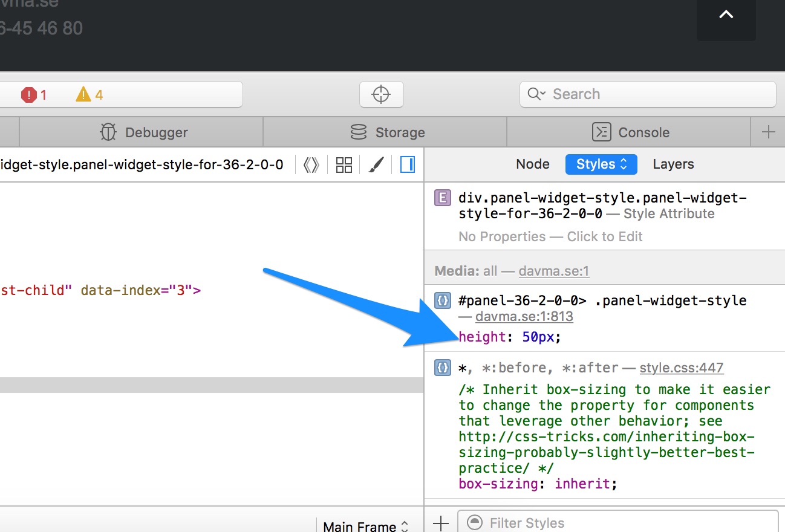Click the angle brackets shadow DOM icon
The height and width of the screenshot is (532, 785).
tap(311, 164)
